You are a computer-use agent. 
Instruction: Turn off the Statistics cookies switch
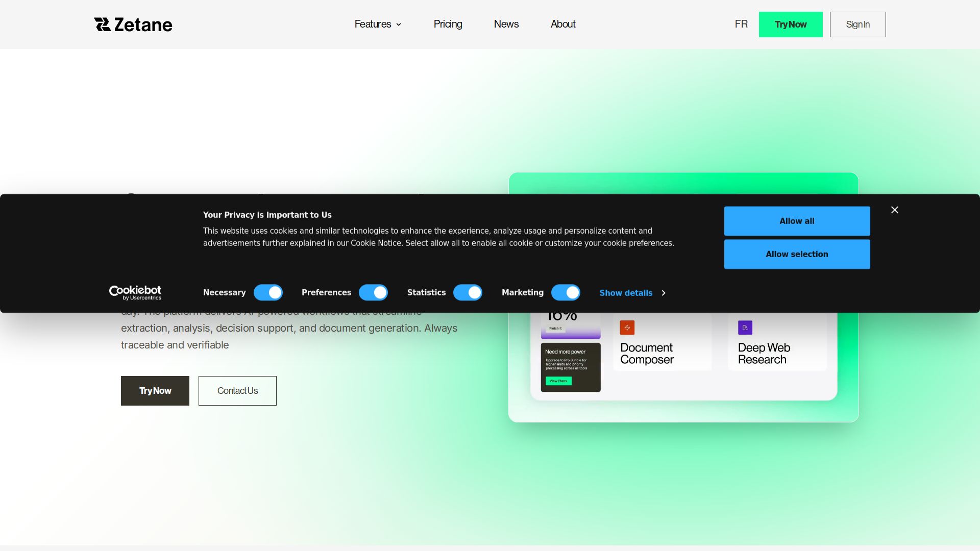coord(468,292)
